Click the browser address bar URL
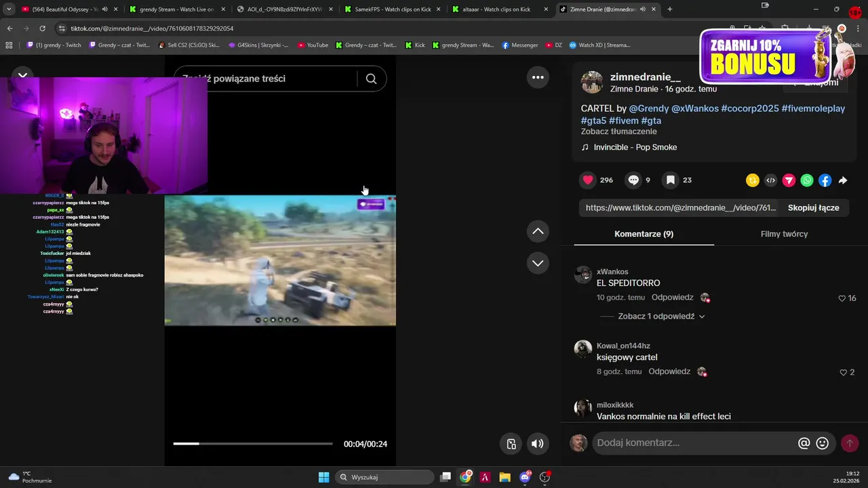Image resolution: width=868 pixels, height=488 pixels. (x=153, y=28)
